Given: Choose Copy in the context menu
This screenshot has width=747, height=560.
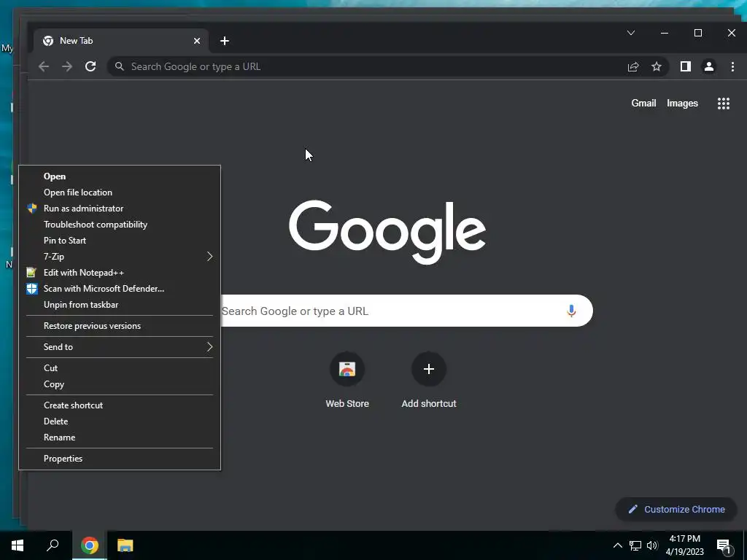Looking at the screenshot, I should [120, 384].
